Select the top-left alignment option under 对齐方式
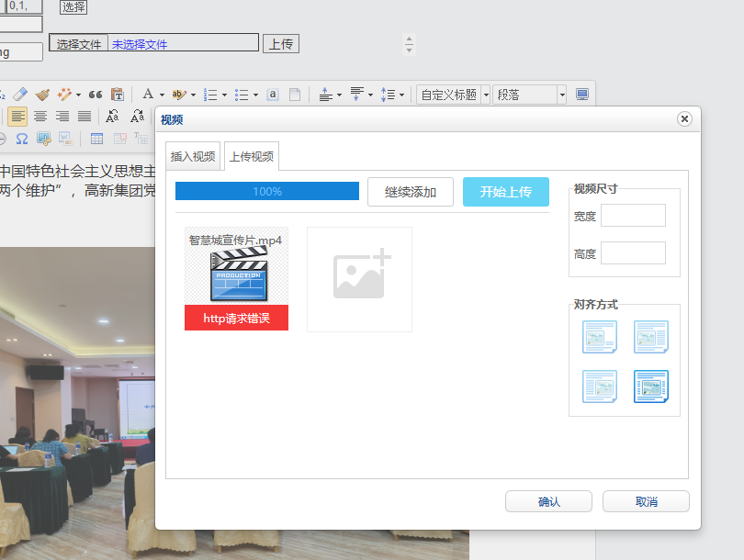The width and height of the screenshot is (744, 560). (599, 336)
